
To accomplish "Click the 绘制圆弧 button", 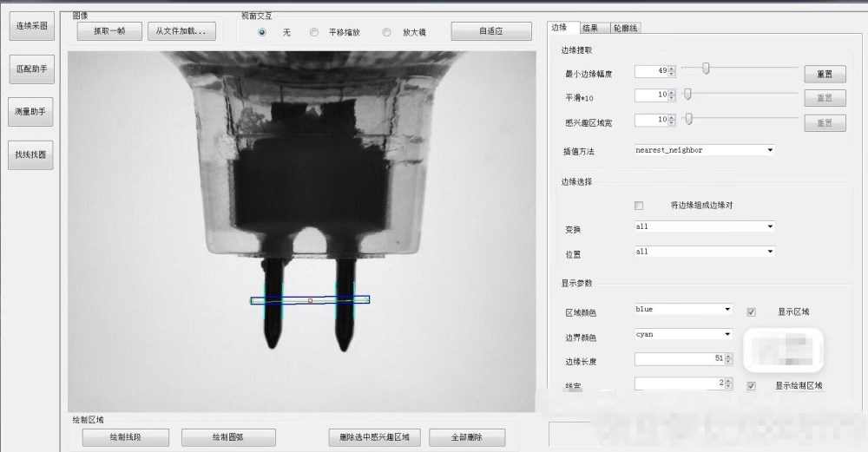I will (228, 437).
